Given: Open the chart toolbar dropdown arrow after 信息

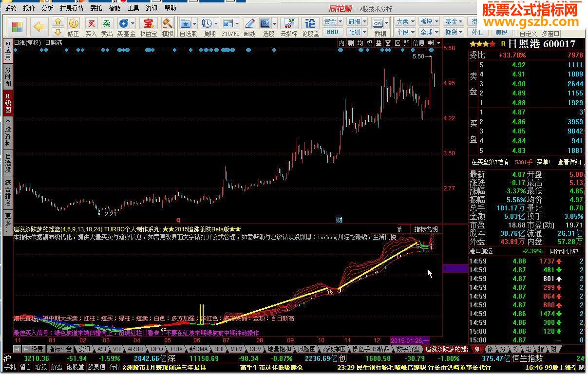Looking at the screenshot, I should coord(439,43).
